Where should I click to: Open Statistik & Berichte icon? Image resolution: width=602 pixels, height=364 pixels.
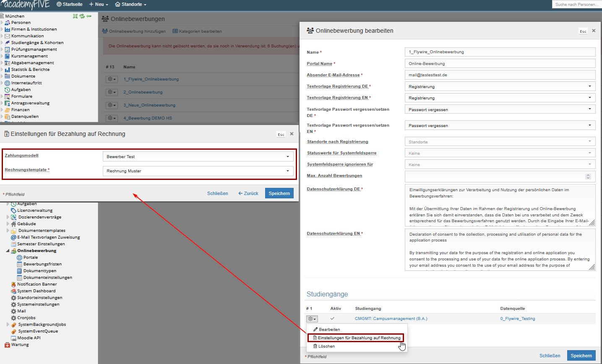(x=7, y=70)
